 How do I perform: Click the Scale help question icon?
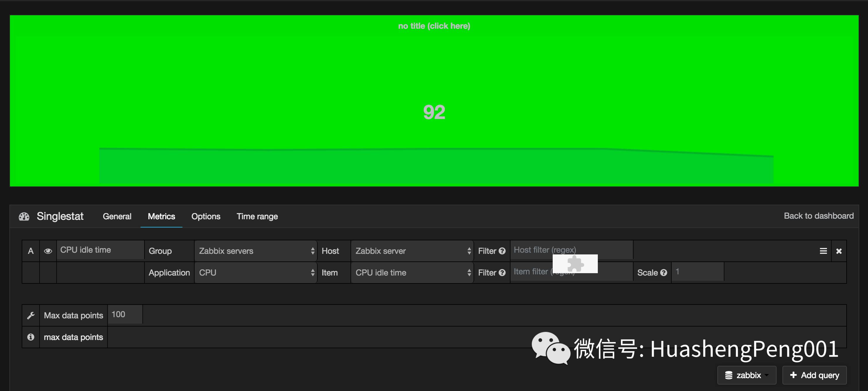pyautogui.click(x=663, y=273)
